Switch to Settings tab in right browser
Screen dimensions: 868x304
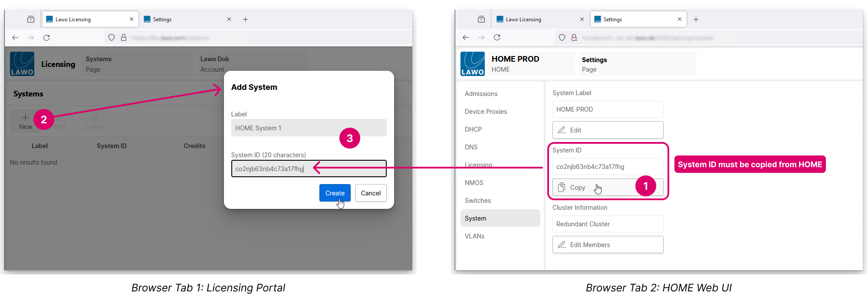click(634, 20)
